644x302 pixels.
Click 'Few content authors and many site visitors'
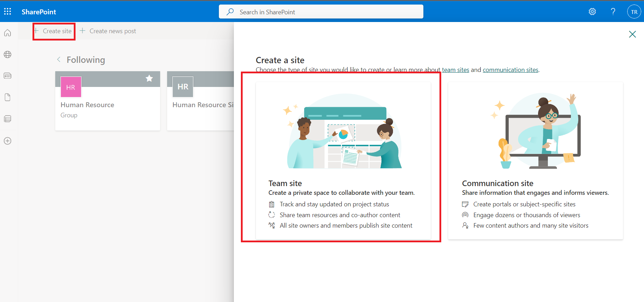click(531, 226)
